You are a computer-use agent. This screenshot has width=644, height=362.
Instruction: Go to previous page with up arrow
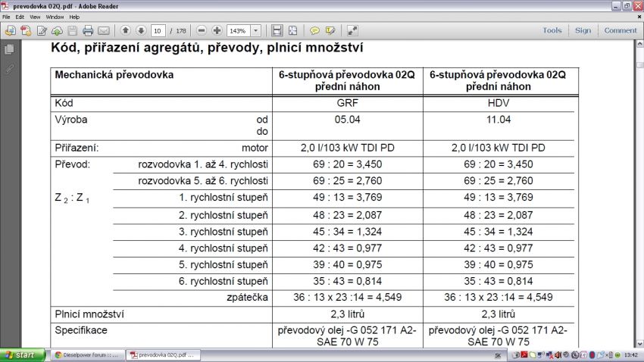coord(125,31)
